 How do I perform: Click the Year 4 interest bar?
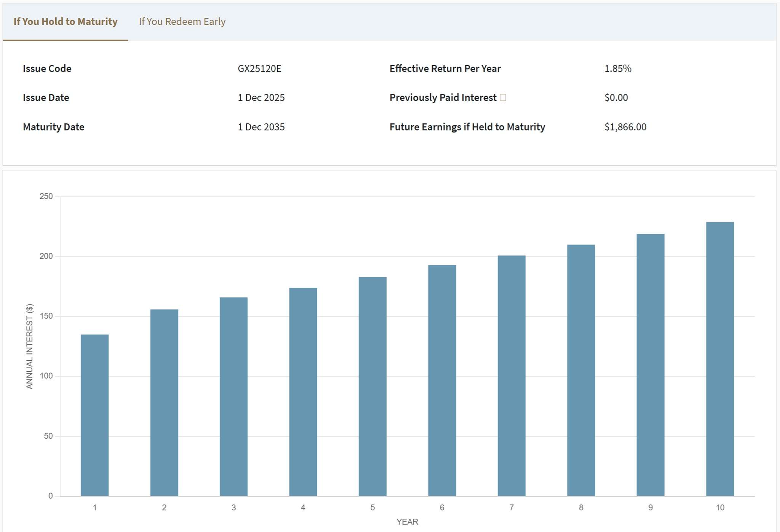pos(303,392)
